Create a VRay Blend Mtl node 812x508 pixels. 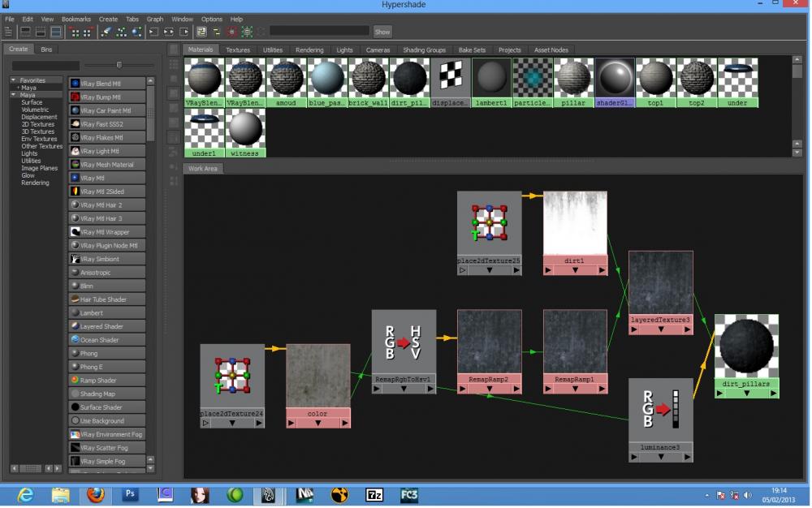pos(106,84)
